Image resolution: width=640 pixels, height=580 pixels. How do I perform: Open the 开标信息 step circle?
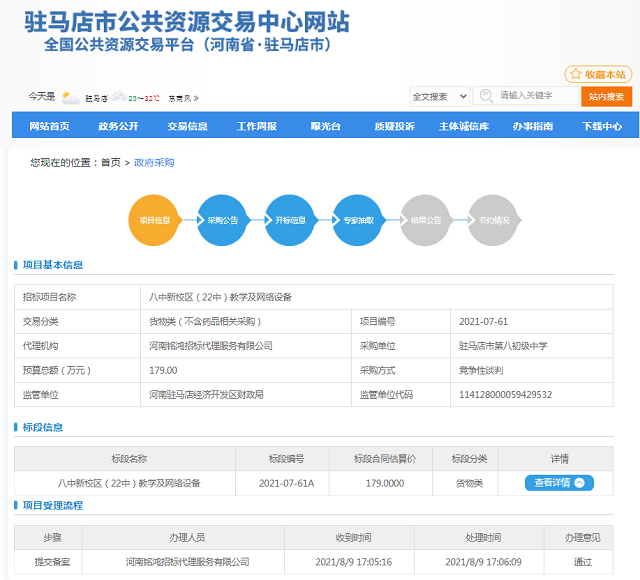coord(290,220)
